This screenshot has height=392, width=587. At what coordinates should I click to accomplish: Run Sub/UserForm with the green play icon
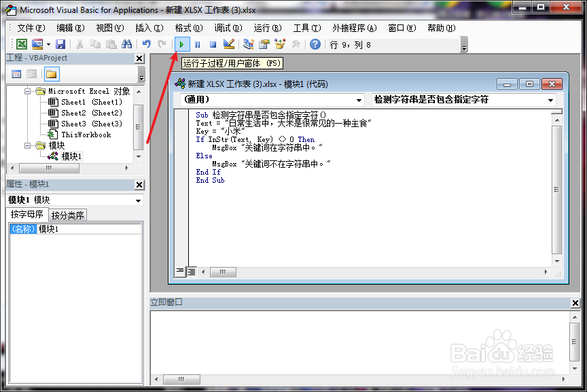click(x=181, y=45)
